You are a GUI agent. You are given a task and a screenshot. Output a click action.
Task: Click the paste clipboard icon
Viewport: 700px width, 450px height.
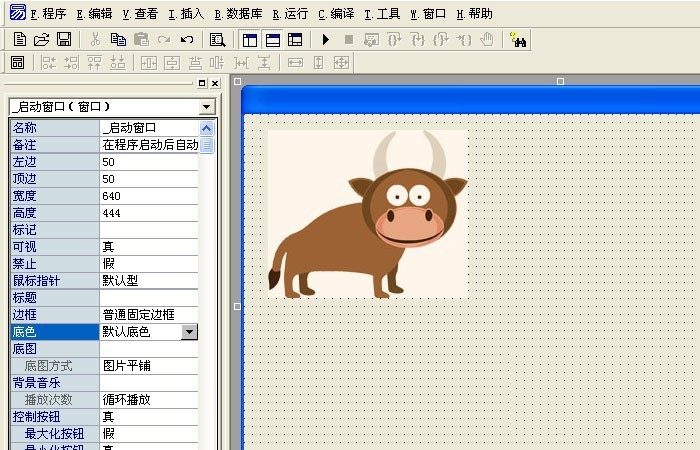(x=142, y=40)
